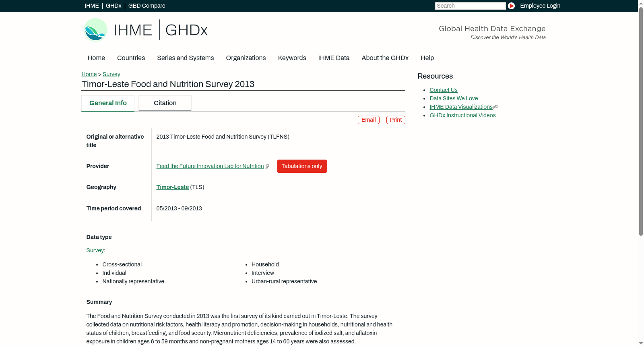The height and width of the screenshot is (347, 644).
Task: Click the scrollbar down arrow
Action: (x=641, y=344)
